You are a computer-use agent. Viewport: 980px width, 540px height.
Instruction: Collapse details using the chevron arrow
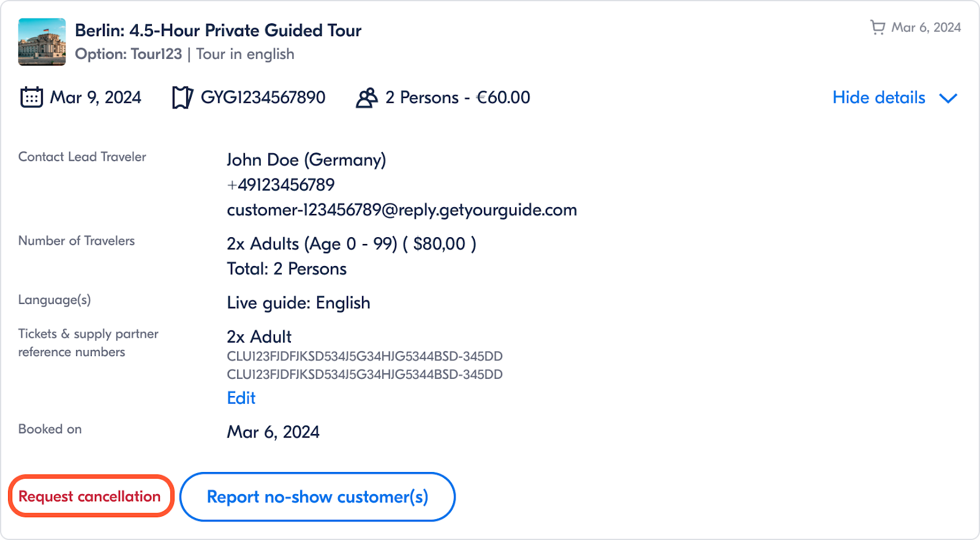[948, 98]
